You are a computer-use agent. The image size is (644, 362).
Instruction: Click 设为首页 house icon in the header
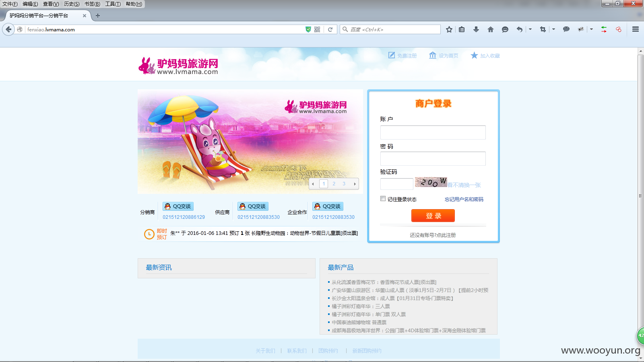433,55
